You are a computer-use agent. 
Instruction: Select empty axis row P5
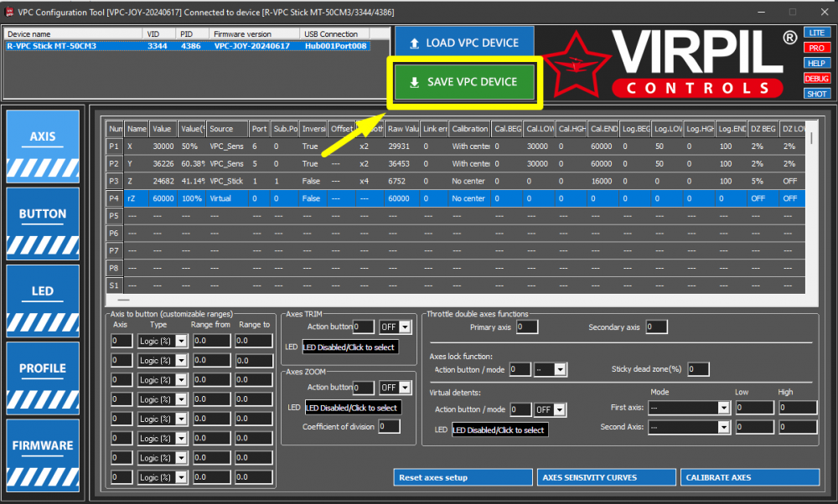click(x=455, y=216)
